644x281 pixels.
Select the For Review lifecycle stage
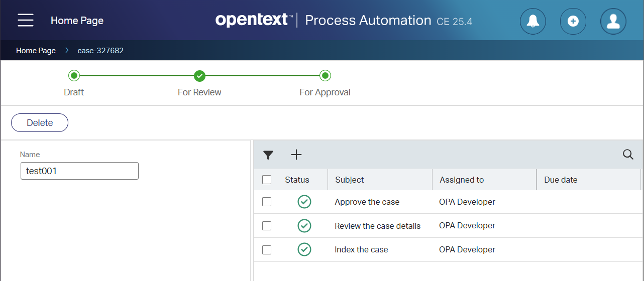pos(199,76)
